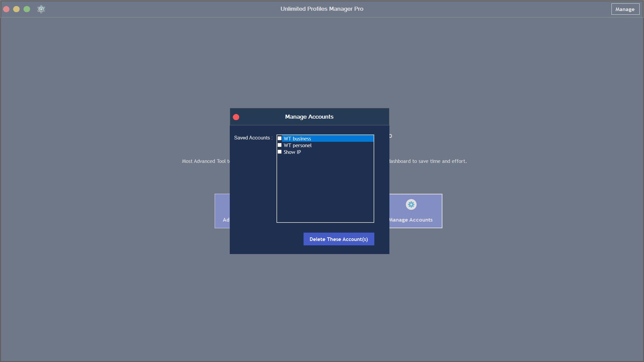Tick the WT personel checkbox
This screenshot has width=644, height=362.
279,145
